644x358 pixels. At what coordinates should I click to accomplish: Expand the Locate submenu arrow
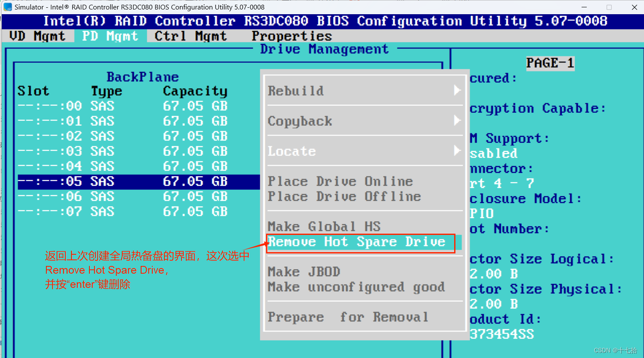point(457,151)
